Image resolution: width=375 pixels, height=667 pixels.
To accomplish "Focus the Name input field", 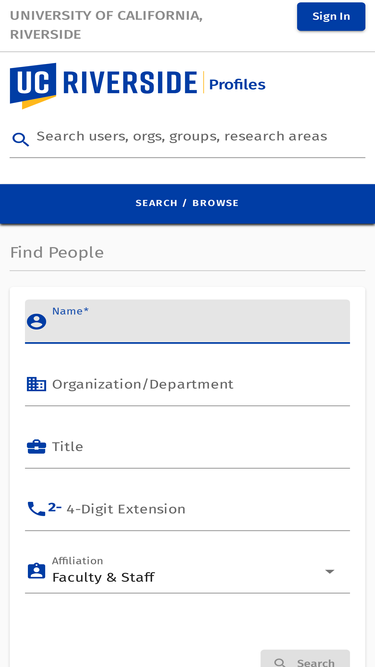I will 187,321.
